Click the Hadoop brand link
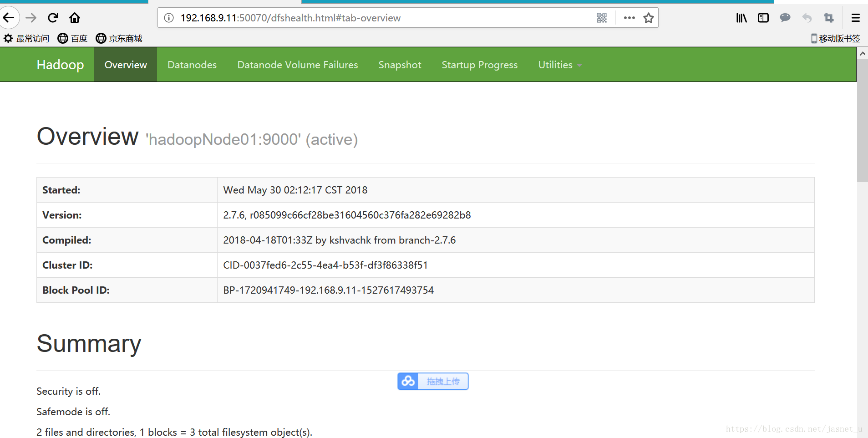This screenshot has width=868, height=438. coord(60,65)
